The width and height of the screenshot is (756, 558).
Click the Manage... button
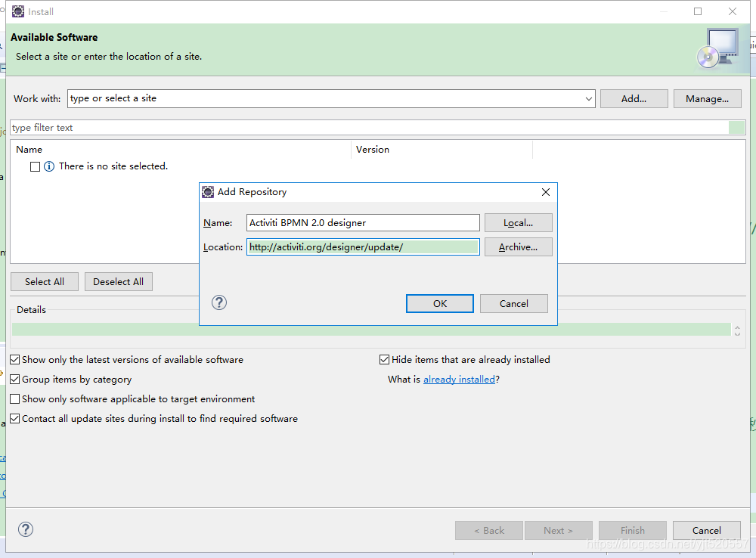pos(708,99)
